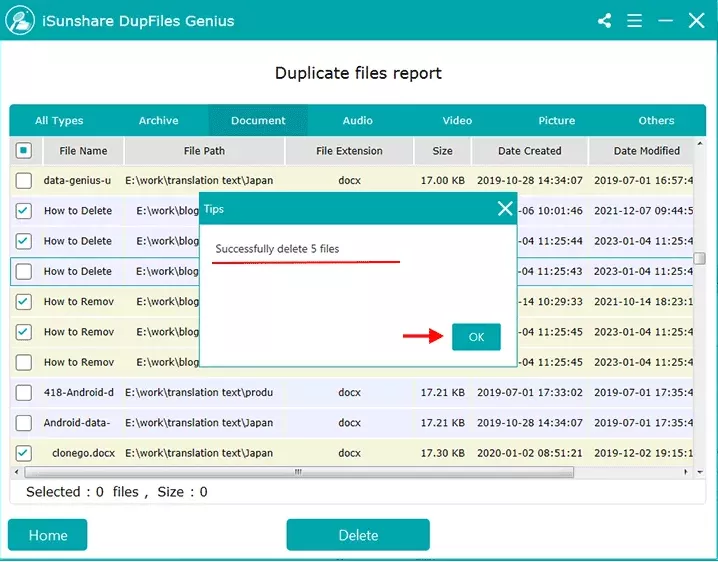Image resolution: width=718 pixels, height=562 pixels.
Task: Open the Video tab
Action: tap(457, 120)
